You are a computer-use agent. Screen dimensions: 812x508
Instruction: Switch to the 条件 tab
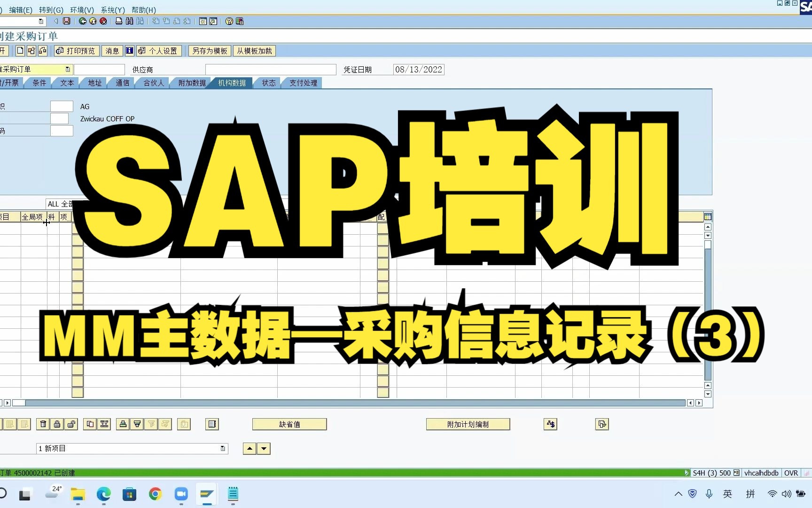tap(39, 83)
